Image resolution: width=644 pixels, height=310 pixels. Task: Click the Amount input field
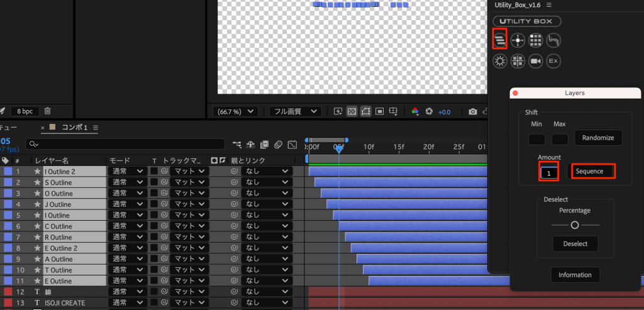(x=548, y=172)
